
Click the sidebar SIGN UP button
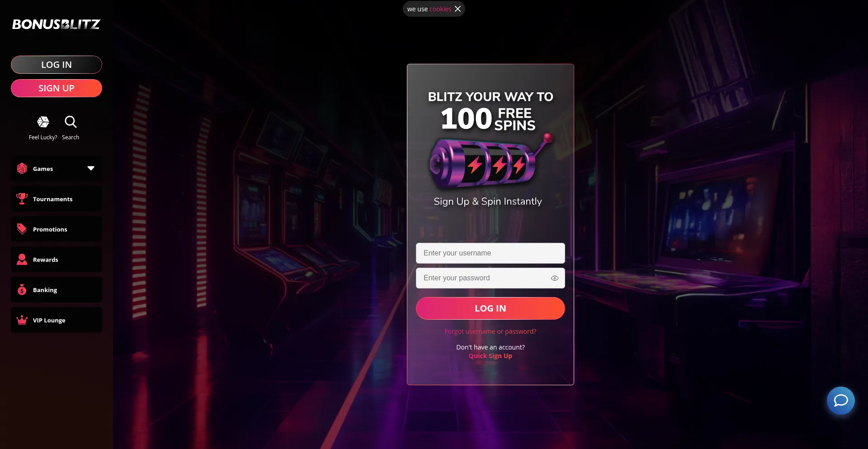57,88
